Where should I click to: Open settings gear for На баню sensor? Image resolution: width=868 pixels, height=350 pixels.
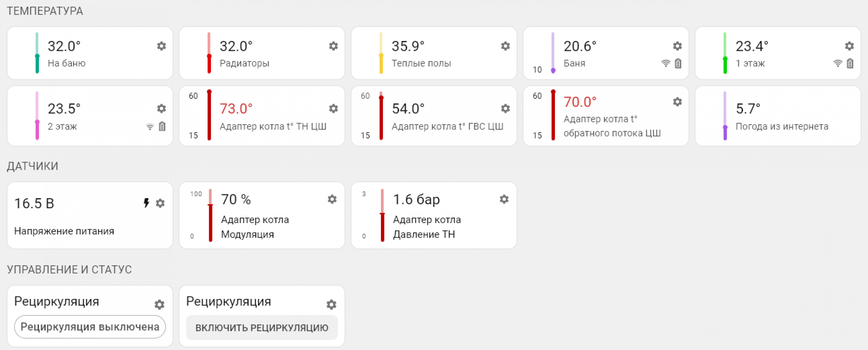pyautogui.click(x=161, y=46)
